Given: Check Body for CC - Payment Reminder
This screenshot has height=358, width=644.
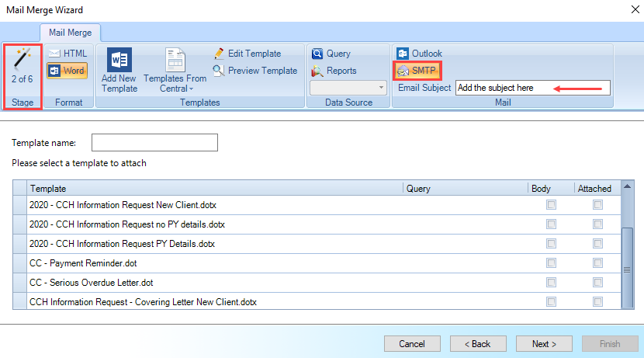Looking at the screenshot, I should [x=551, y=262].
